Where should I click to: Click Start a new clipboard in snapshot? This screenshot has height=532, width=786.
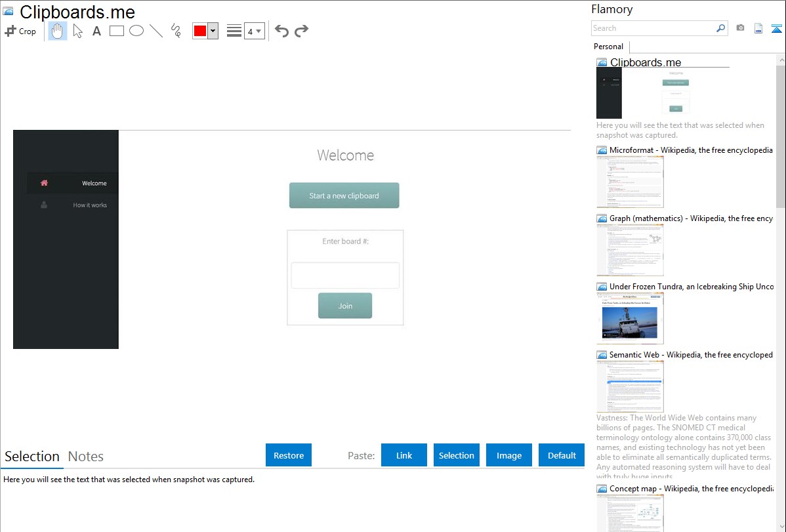(x=344, y=195)
